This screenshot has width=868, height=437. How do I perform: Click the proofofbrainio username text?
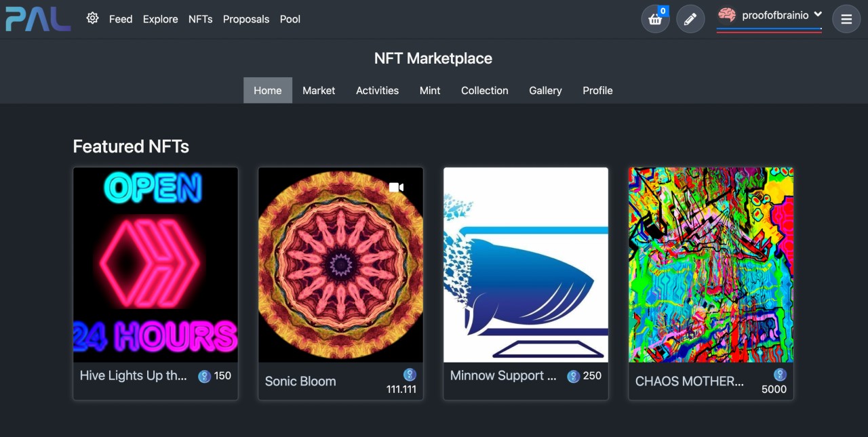[775, 15]
